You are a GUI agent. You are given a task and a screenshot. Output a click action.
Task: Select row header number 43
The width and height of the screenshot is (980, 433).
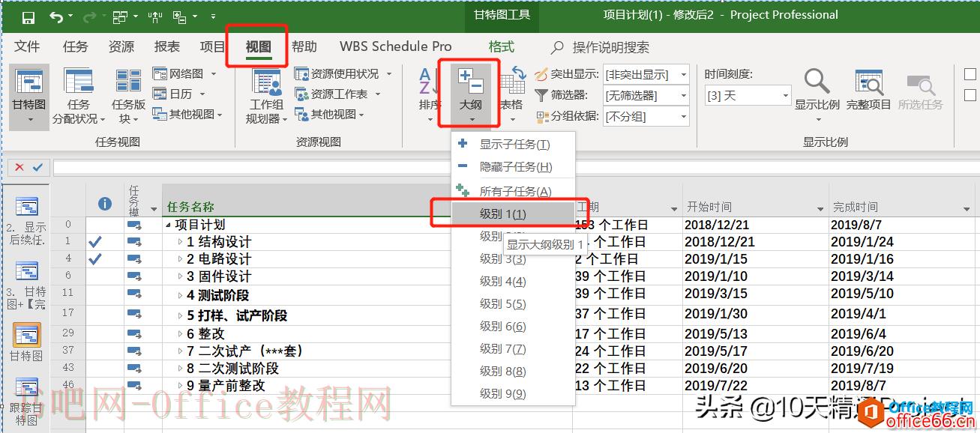pyautogui.click(x=68, y=368)
